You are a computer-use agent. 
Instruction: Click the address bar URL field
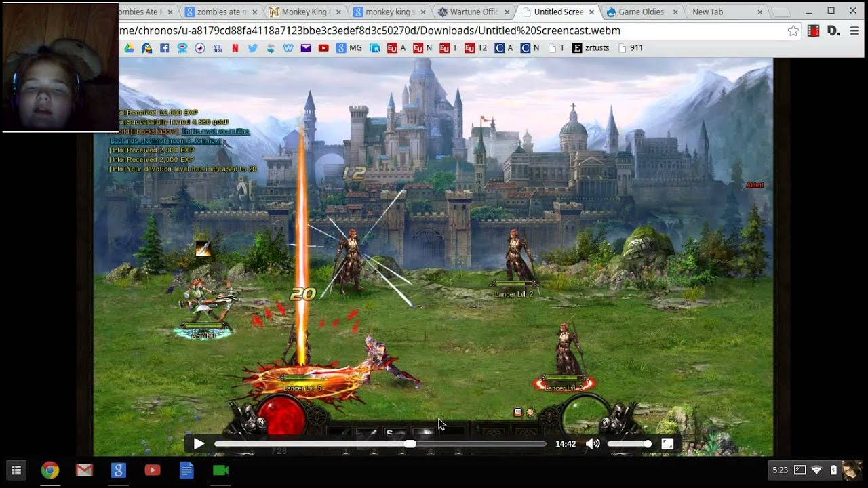[451, 30]
